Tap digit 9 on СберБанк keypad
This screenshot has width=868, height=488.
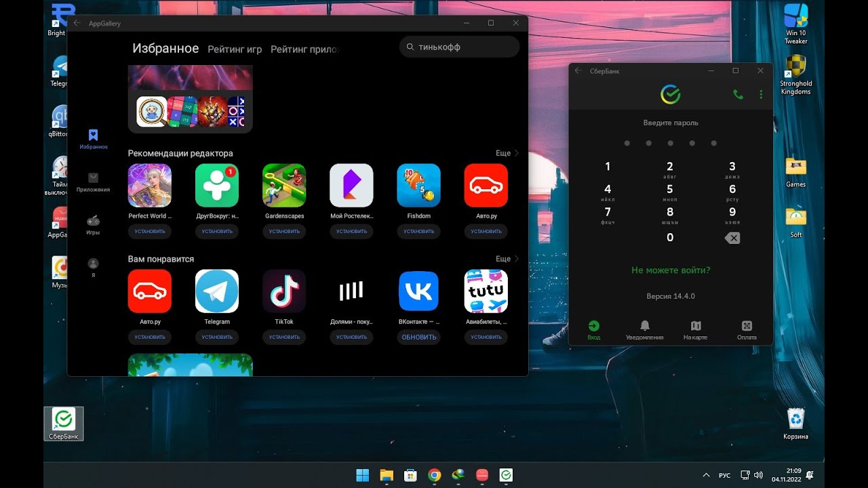click(732, 216)
